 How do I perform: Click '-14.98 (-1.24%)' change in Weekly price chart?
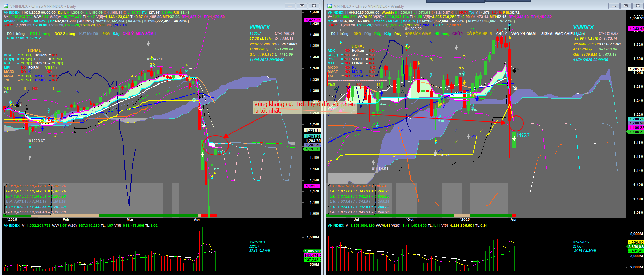(x=585, y=39)
